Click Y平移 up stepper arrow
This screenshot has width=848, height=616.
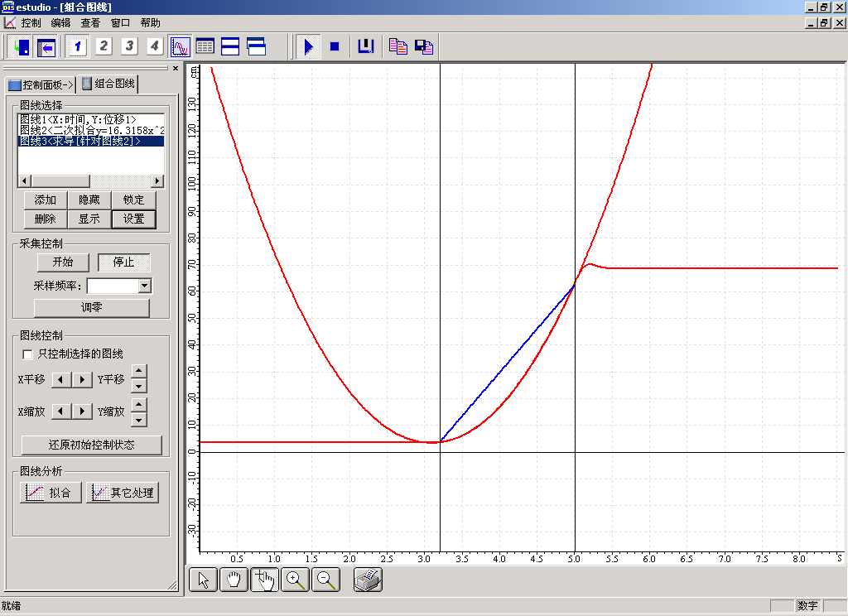click(x=139, y=373)
